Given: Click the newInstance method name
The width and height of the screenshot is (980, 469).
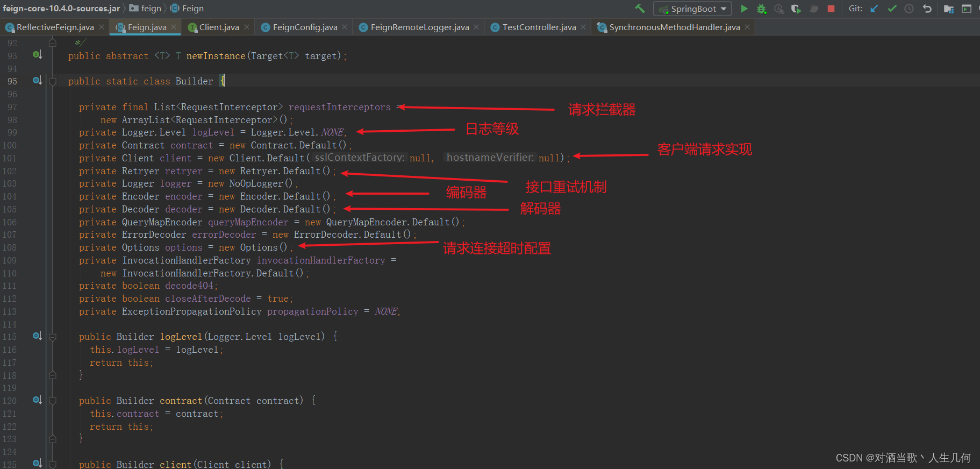Looking at the screenshot, I should coord(216,56).
